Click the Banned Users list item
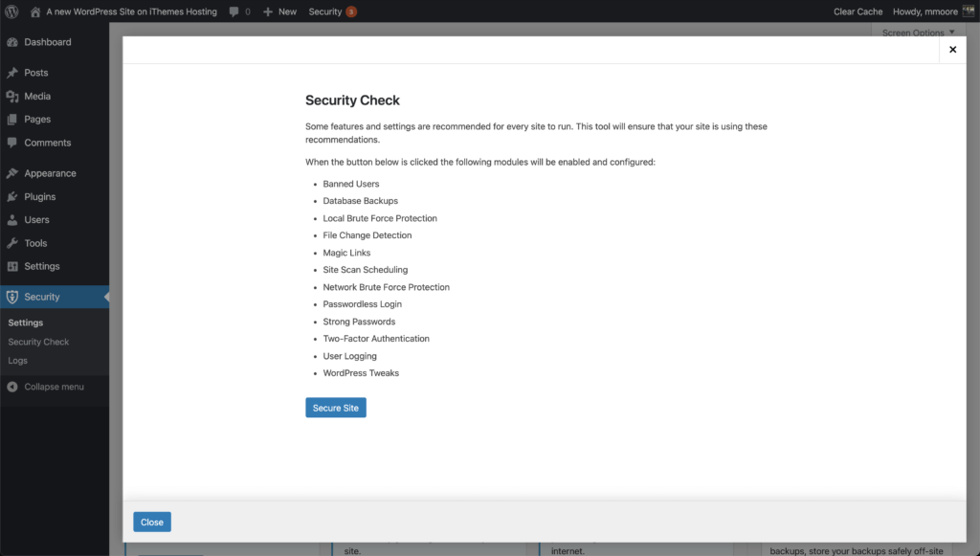This screenshot has height=556, width=980. (x=351, y=184)
